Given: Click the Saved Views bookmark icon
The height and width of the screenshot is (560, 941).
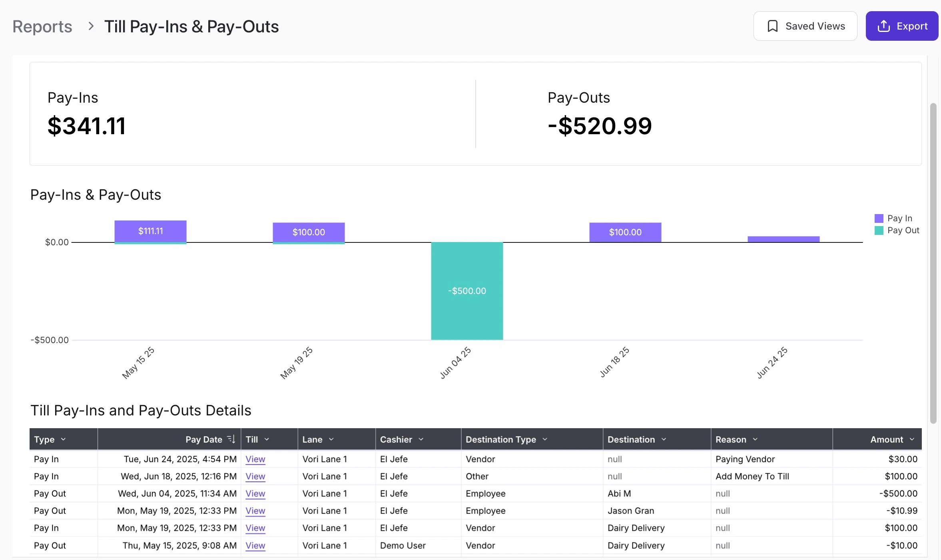Looking at the screenshot, I should [772, 26].
